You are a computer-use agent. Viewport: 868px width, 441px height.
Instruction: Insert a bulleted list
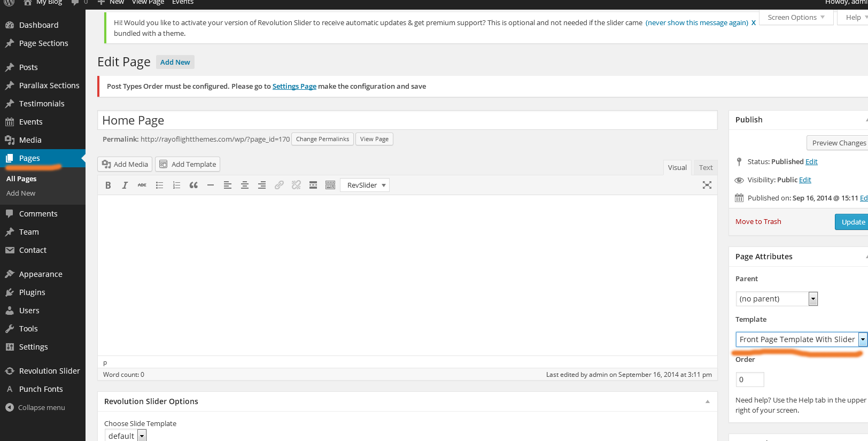[159, 185]
